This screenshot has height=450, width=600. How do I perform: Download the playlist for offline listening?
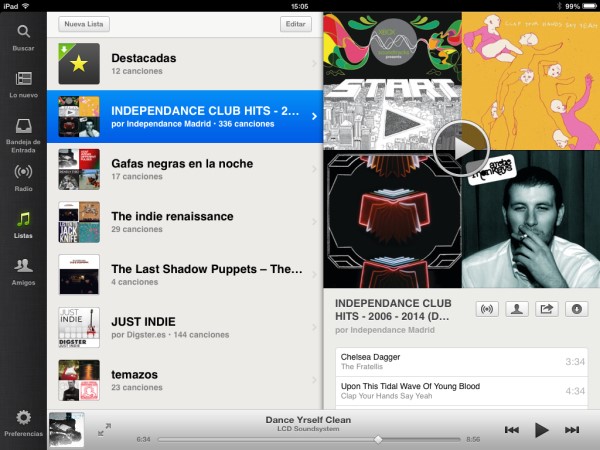pos(576,309)
